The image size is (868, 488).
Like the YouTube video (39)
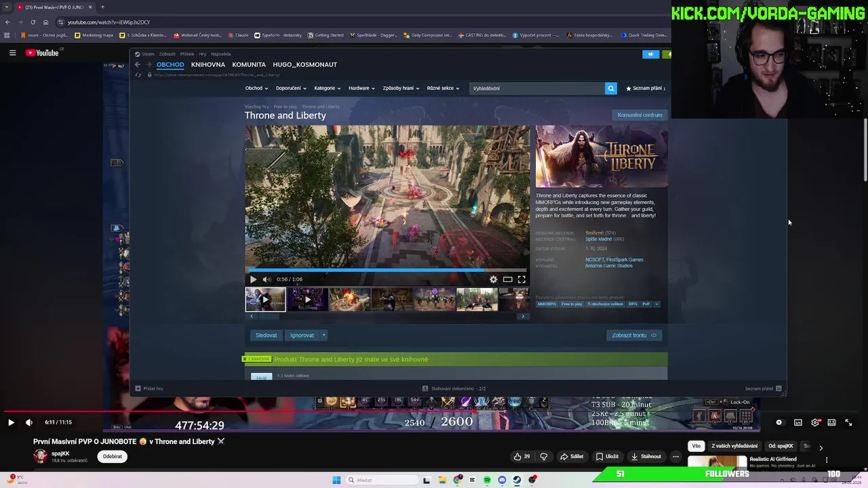[523, 456]
